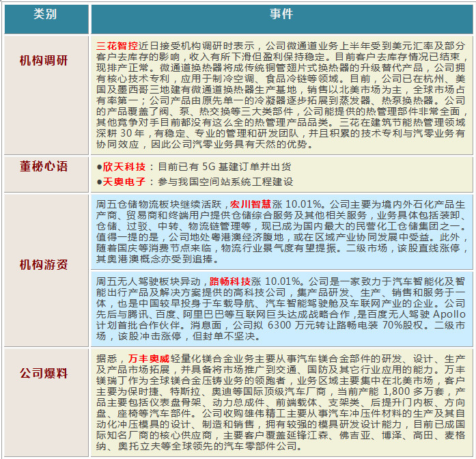Click the 10.01% gain after 宏川智慧
Screen dimensions: 476x459
[302, 203]
